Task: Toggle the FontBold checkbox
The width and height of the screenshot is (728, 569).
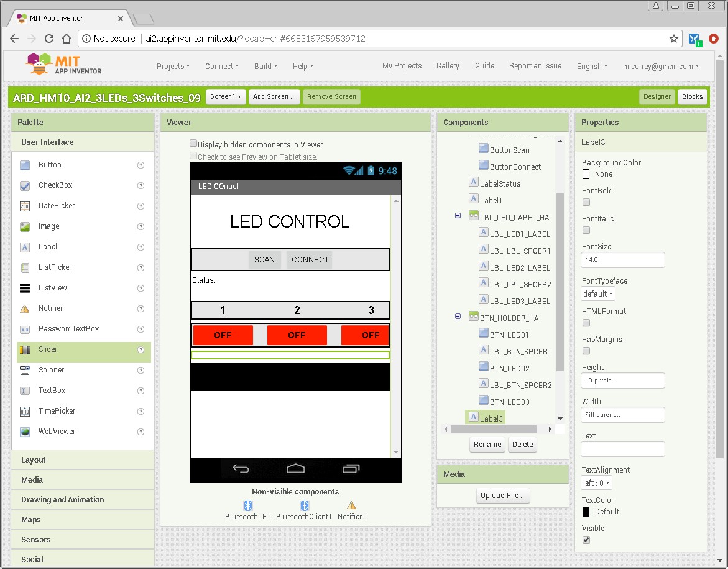Action: (586, 202)
